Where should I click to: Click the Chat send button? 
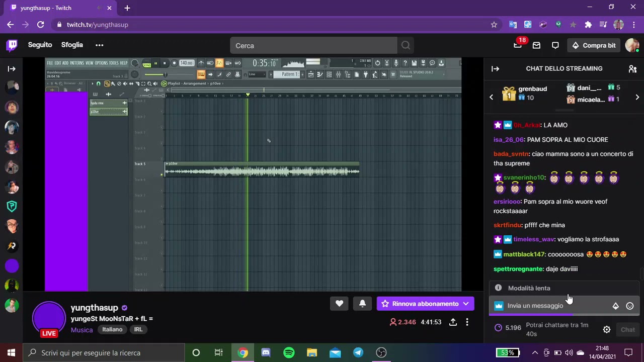pyautogui.click(x=628, y=330)
